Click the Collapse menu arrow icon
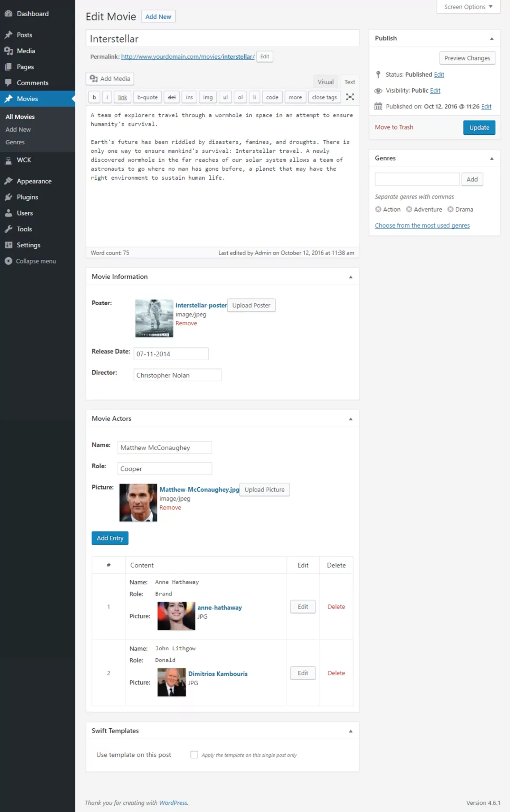This screenshot has width=510, height=812. point(9,261)
